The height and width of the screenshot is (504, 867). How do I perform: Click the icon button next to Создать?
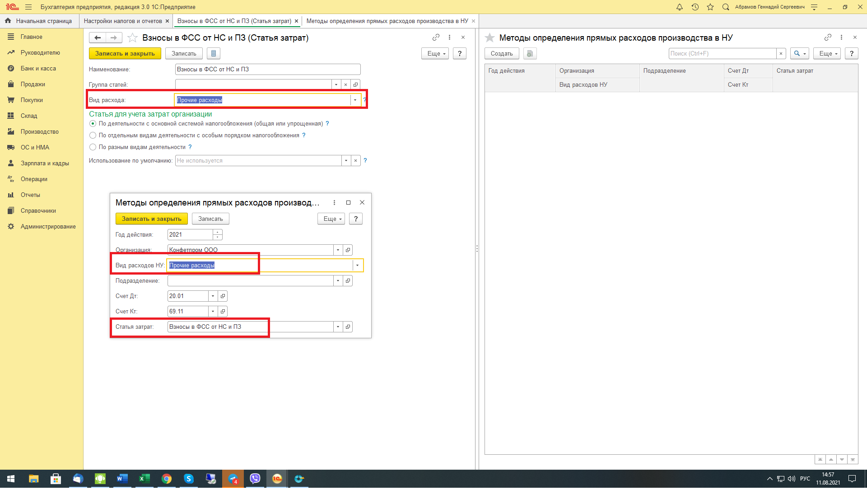coord(530,53)
